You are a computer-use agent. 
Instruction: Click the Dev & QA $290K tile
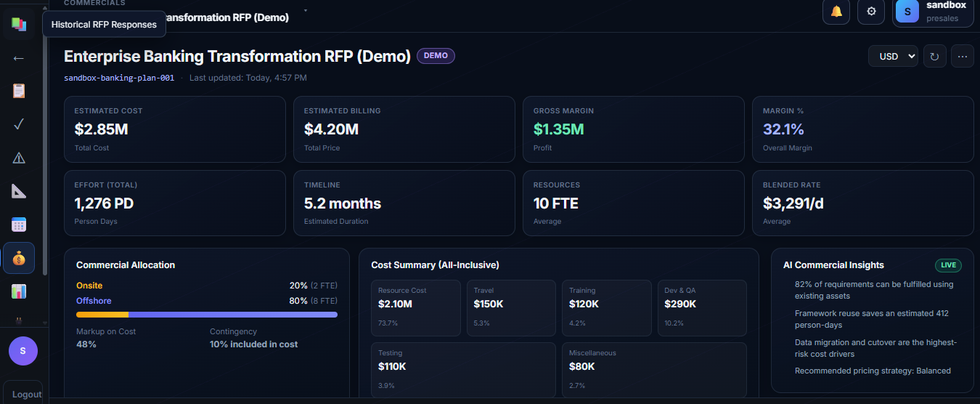pos(702,308)
